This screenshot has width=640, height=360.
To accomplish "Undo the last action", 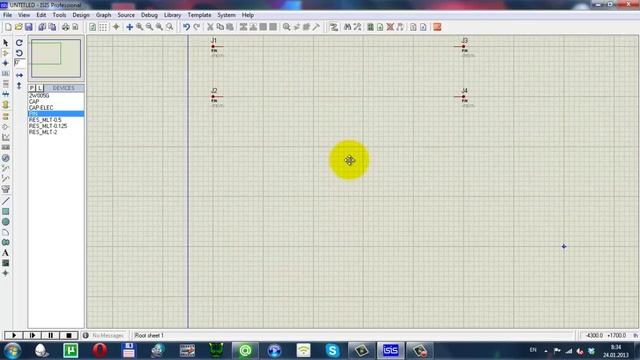I will 187,27.
